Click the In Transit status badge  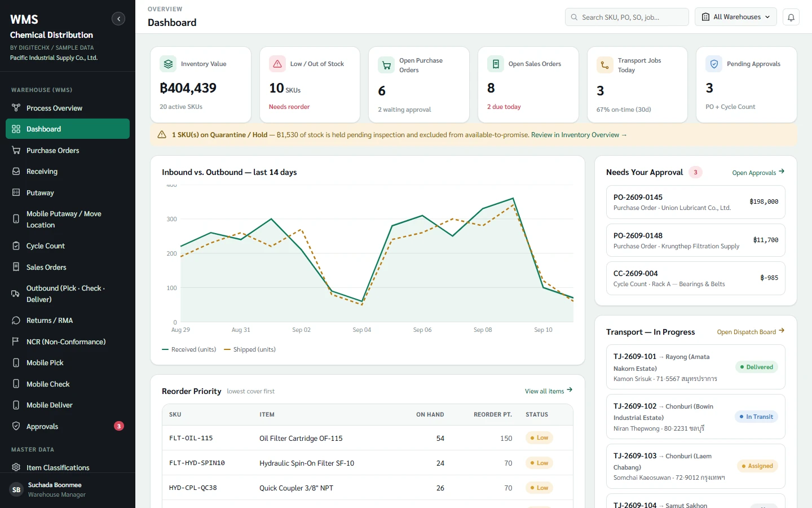(756, 417)
